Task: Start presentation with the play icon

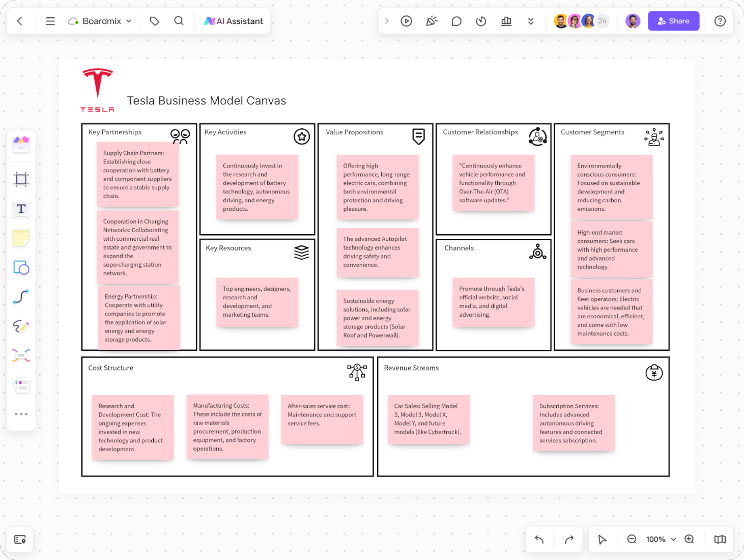Action: (x=406, y=21)
